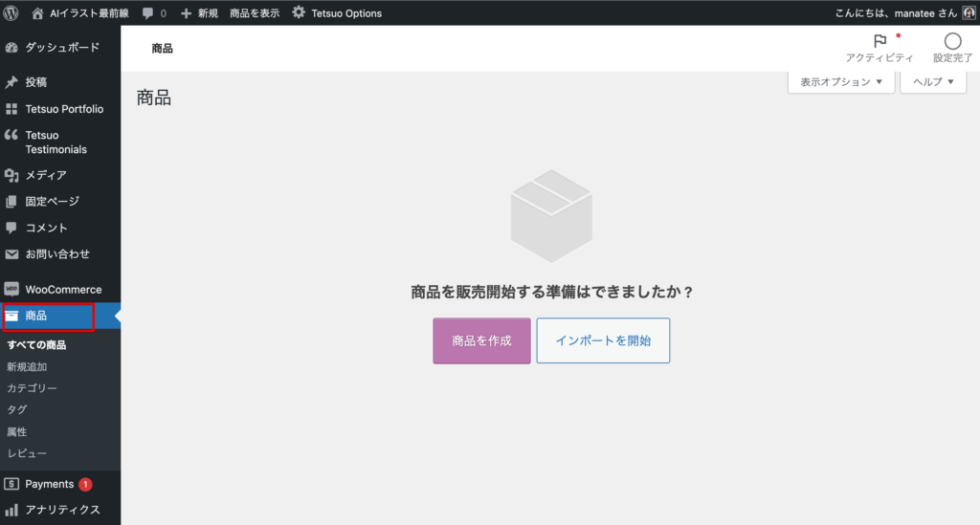Select the カテゴリー submenu item
The image size is (980, 525).
pos(32,388)
